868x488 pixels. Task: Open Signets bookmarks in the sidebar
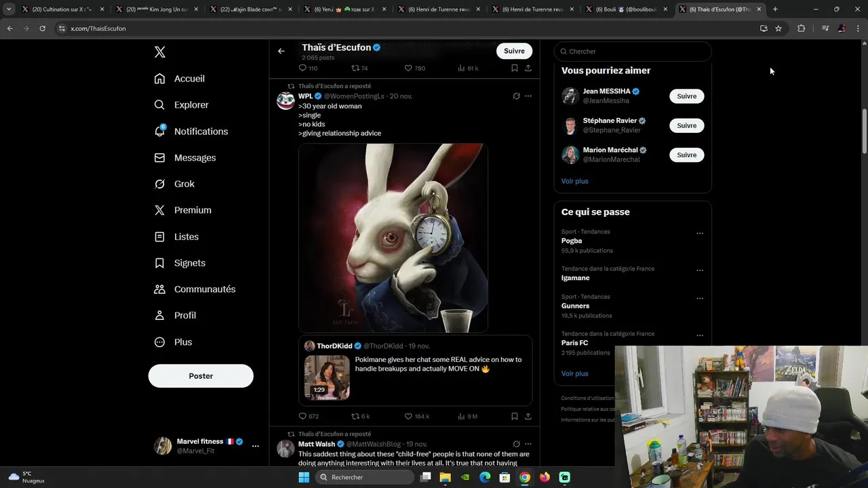[x=179, y=263]
